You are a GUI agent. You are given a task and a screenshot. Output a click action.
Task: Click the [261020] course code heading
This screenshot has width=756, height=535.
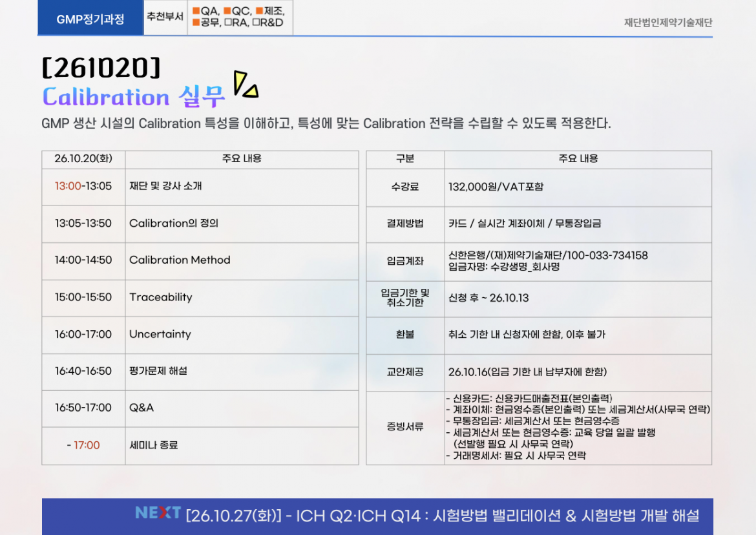coord(101,67)
